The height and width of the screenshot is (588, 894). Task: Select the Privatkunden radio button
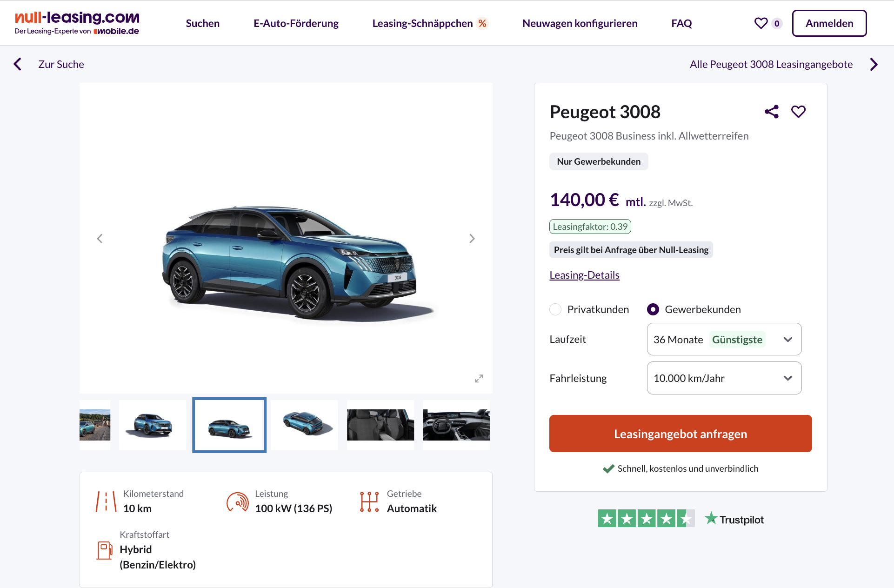point(555,309)
